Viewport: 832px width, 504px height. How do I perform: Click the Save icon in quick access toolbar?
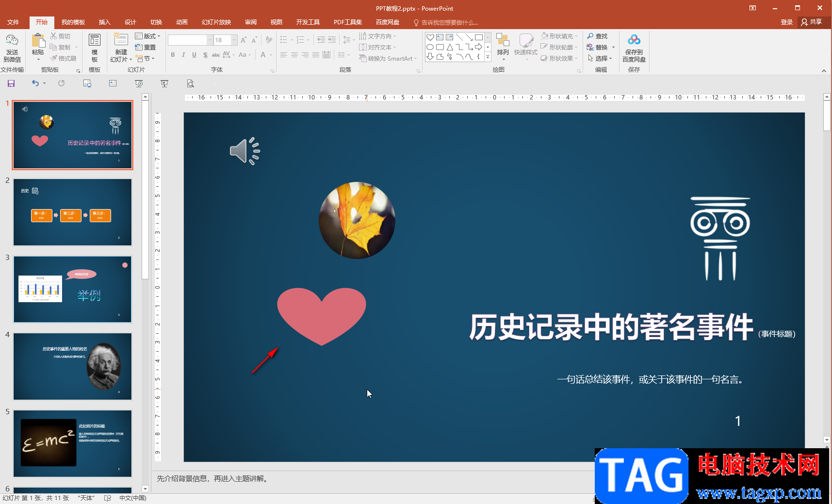[11, 83]
